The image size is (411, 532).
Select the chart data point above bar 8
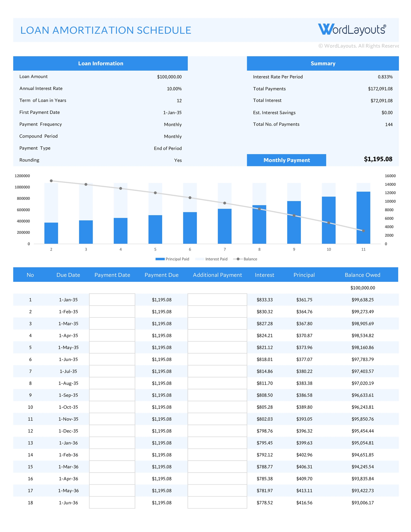(x=259, y=209)
